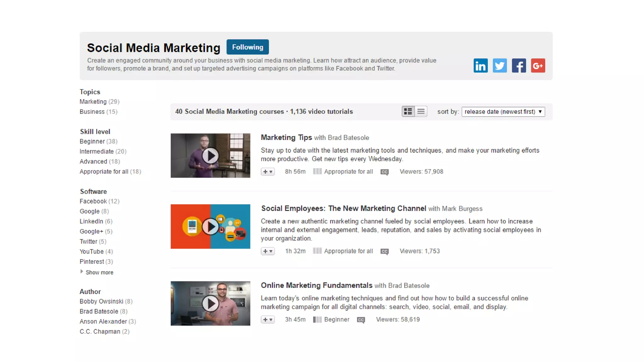Toggle the Following button

pos(247,47)
